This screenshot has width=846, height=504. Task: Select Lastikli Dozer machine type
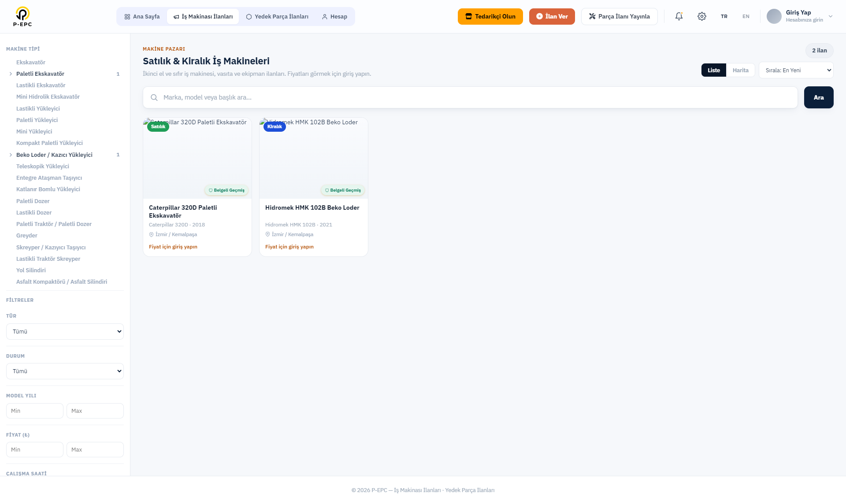34,213
